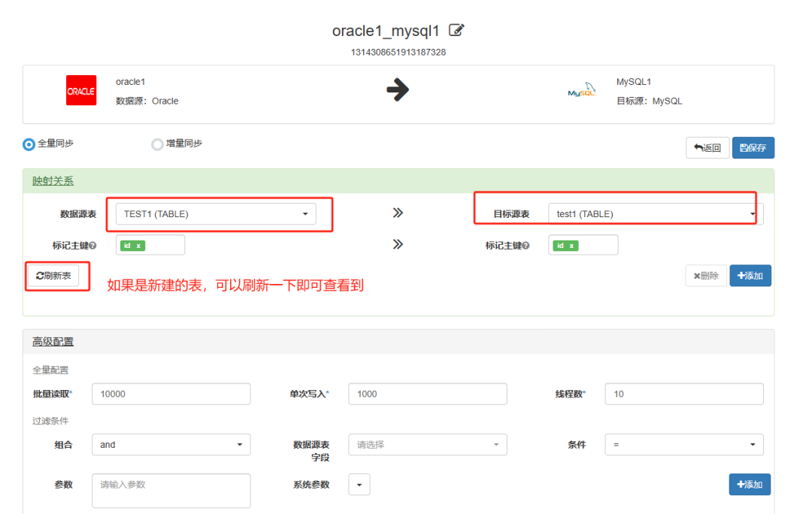Click the 过滤条件 label
The image size is (812, 514).
50,421
